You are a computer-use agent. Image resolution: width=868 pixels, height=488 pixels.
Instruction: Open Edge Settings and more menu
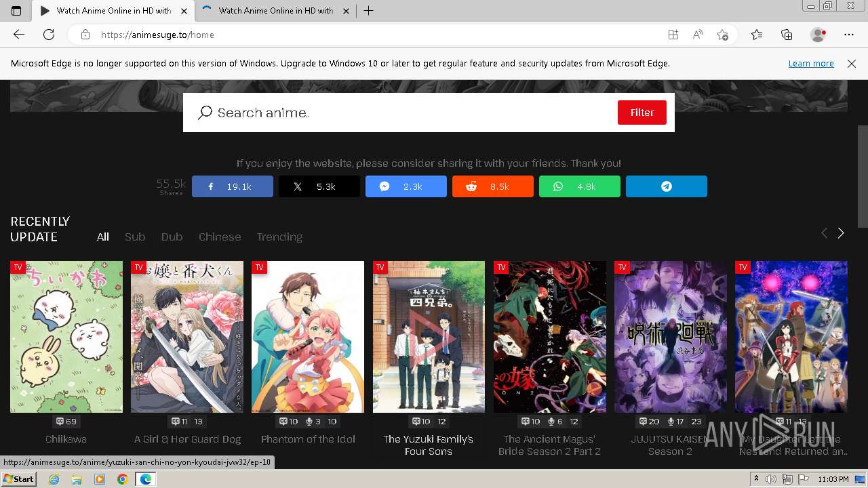pos(849,35)
